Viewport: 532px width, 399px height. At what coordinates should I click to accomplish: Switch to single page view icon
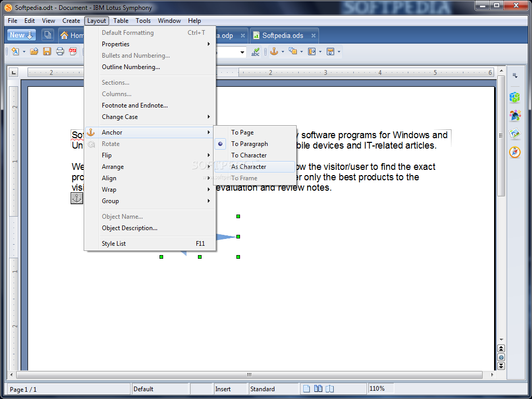click(x=307, y=389)
